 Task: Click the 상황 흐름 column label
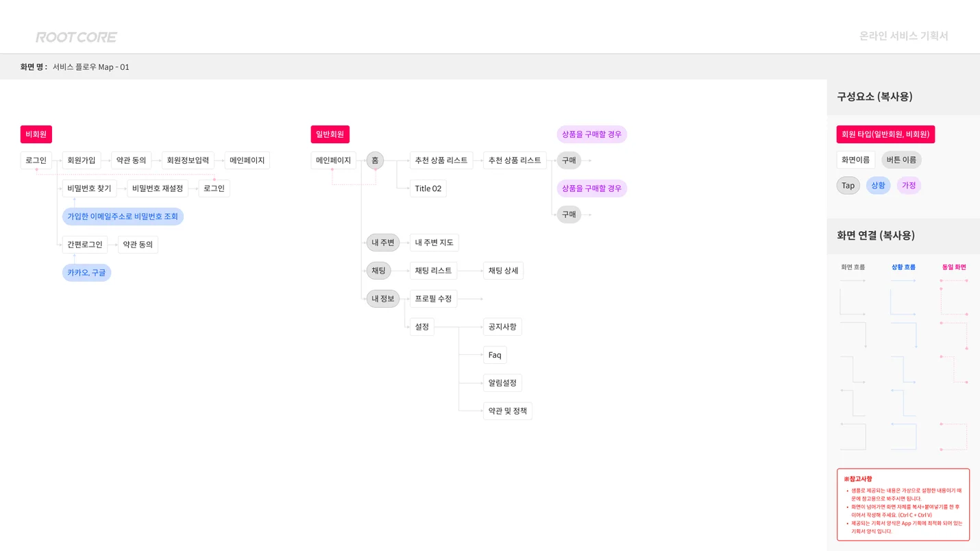tap(903, 267)
